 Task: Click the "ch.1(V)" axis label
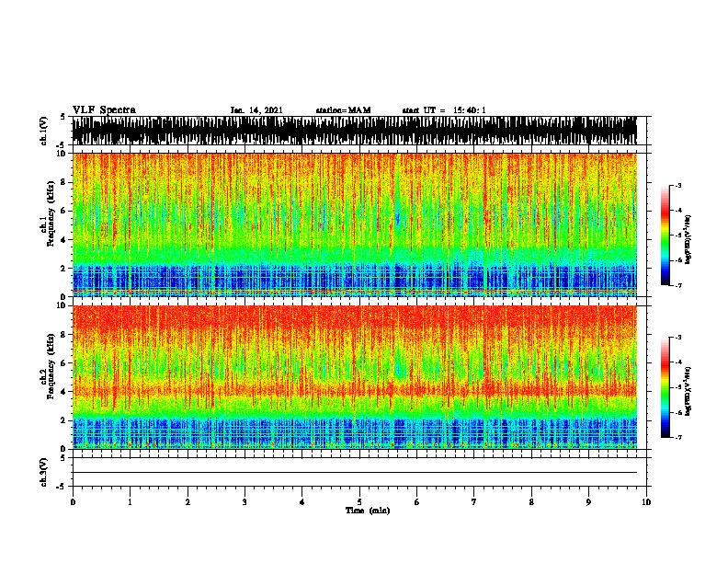[x=43, y=131]
